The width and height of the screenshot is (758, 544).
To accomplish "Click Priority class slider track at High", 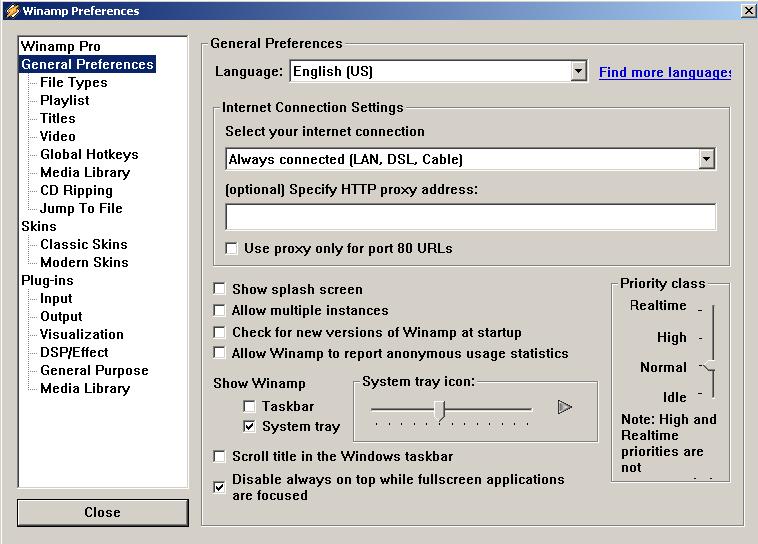I will point(714,338).
